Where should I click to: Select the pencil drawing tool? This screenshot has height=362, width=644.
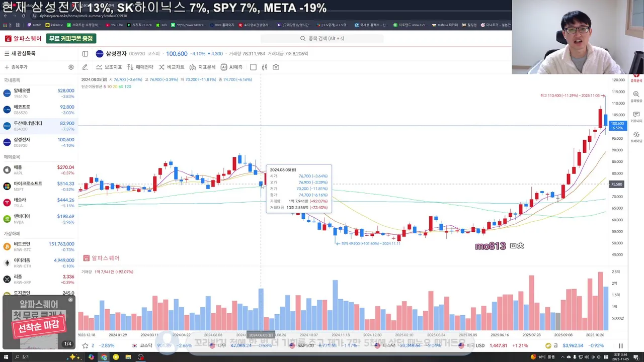85,67
